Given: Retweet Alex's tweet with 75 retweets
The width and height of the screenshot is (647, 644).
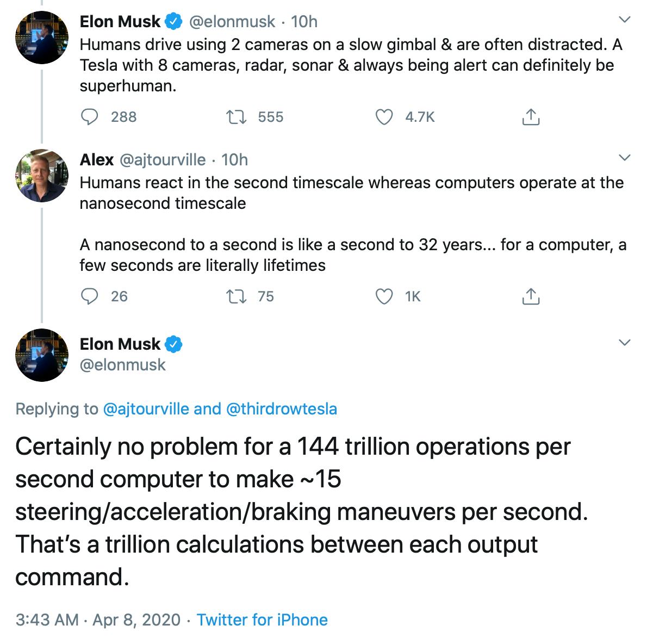Looking at the screenshot, I should (236, 296).
